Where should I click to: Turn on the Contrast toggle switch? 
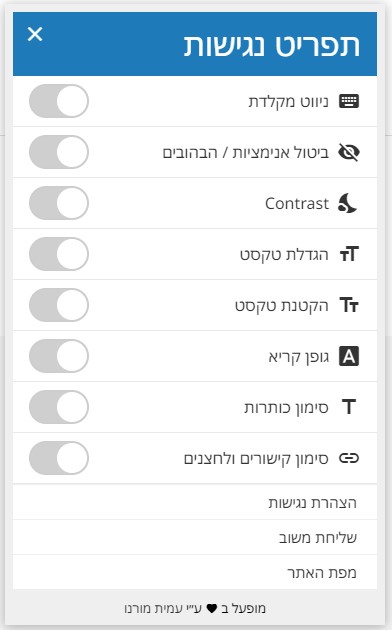click(x=59, y=203)
